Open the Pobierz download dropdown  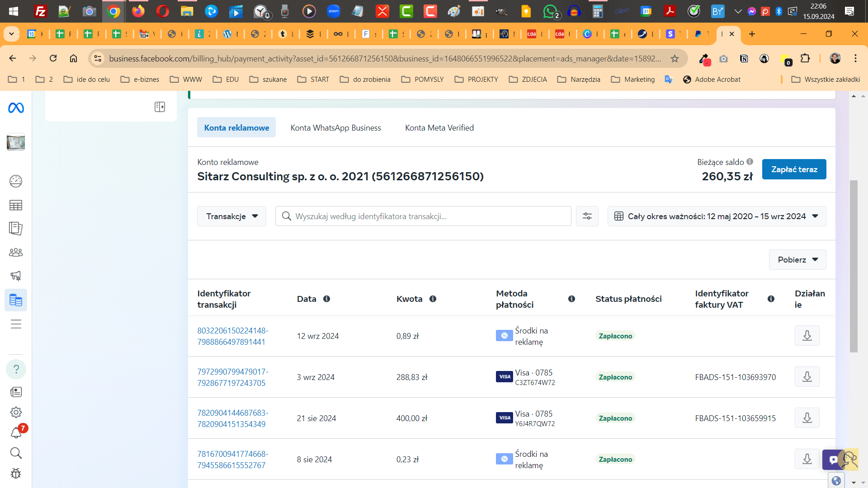(x=797, y=260)
